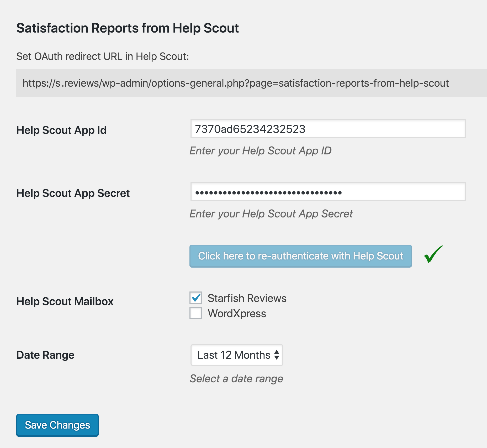Select the OAuth redirect URL text

(236, 83)
